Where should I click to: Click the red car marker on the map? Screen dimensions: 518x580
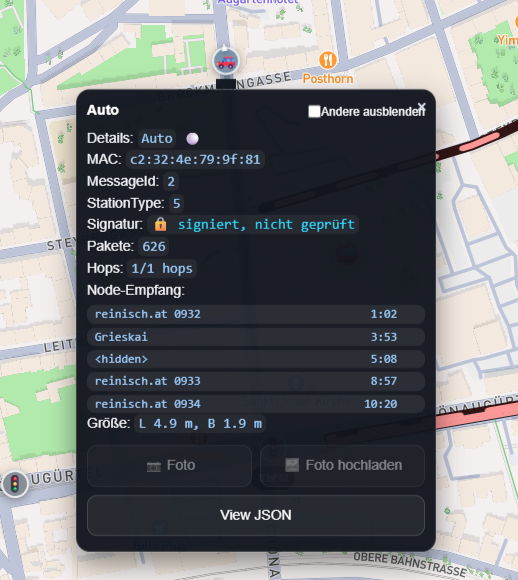(226, 61)
